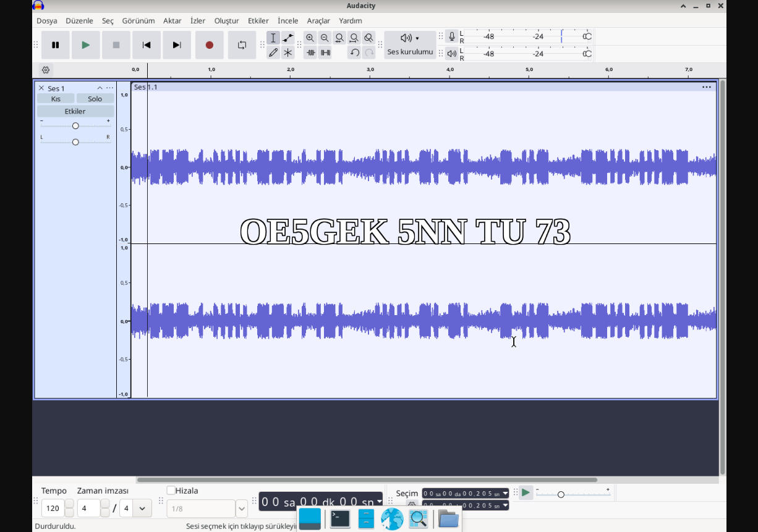
Task: Select the Draw pencil tool
Action: pyautogui.click(x=273, y=53)
